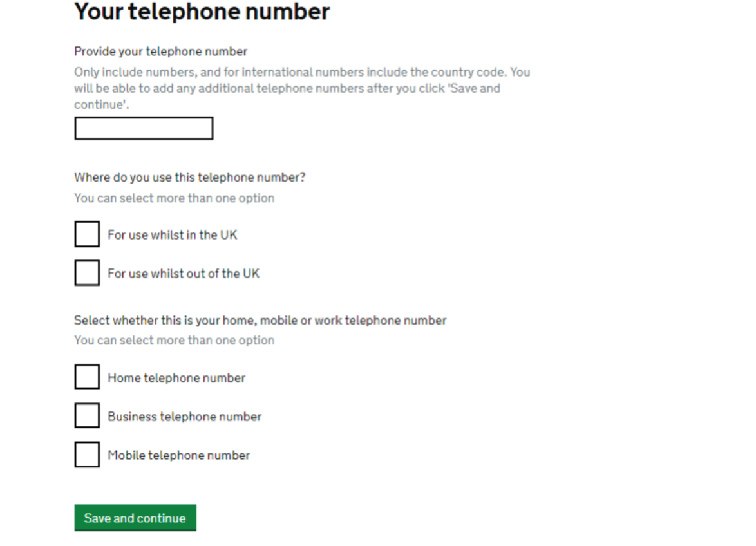Viewport: 756px width, 546px height.
Task: Click the hint sentence about international country codes
Action: 302,72
